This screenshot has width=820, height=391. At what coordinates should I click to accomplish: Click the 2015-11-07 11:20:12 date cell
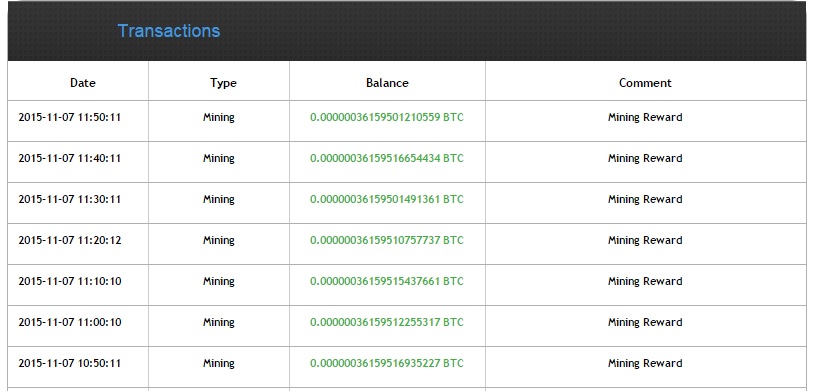[70, 240]
